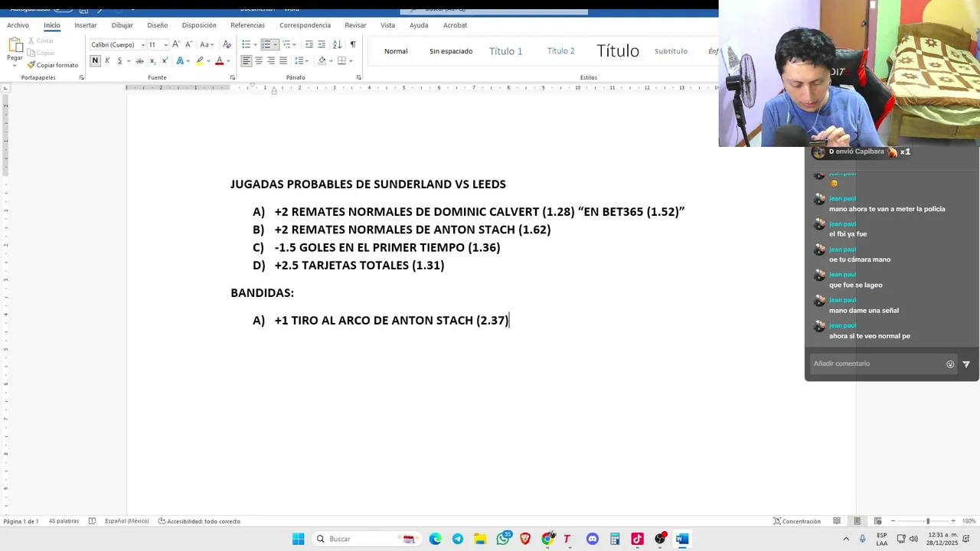Align text to the left
Screen dimensions: 980x551
(x=247, y=60)
